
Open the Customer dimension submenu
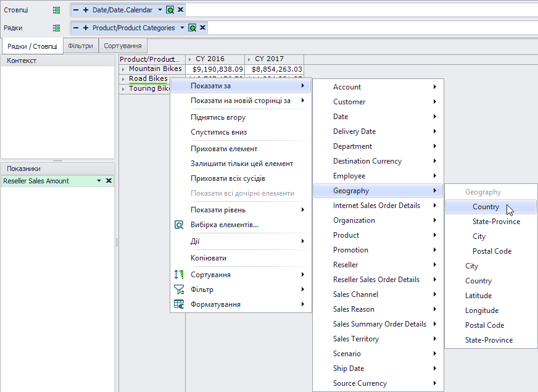point(378,102)
